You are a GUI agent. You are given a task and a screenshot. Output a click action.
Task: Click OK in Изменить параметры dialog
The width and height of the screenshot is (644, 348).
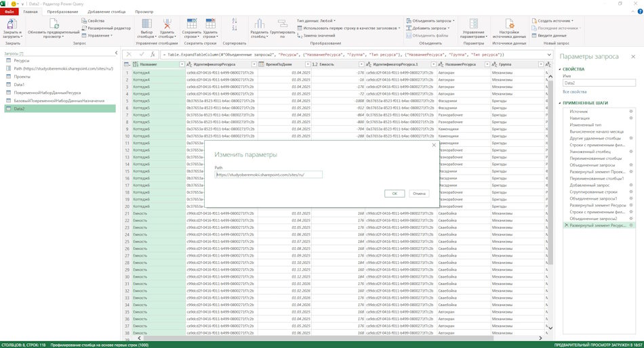coord(395,193)
